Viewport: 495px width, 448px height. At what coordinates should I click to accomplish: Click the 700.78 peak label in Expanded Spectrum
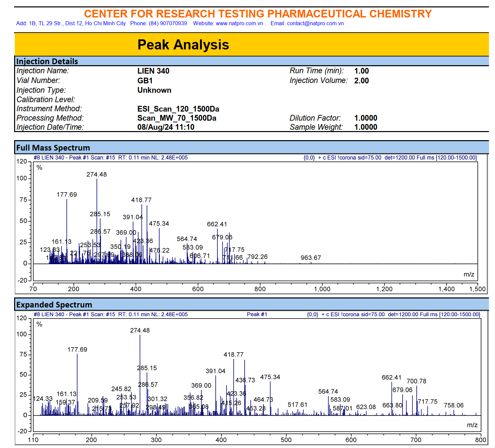pyautogui.click(x=416, y=381)
